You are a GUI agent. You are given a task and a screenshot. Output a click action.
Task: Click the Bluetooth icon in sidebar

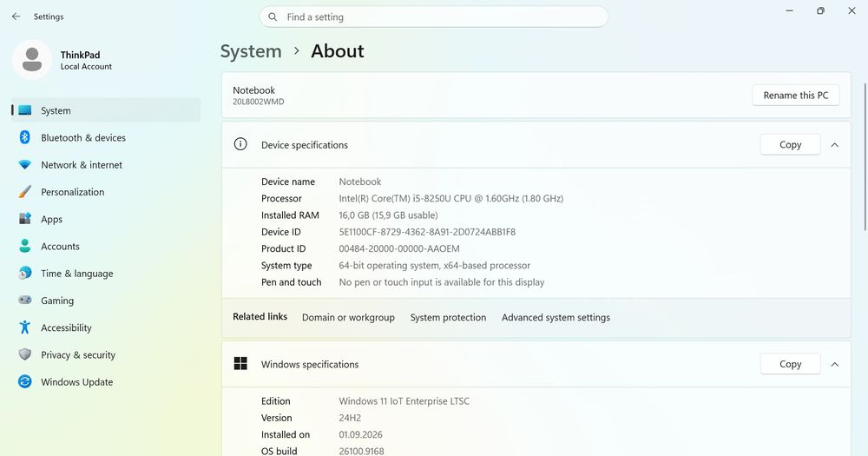pyautogui.click(x=25, y=137)
